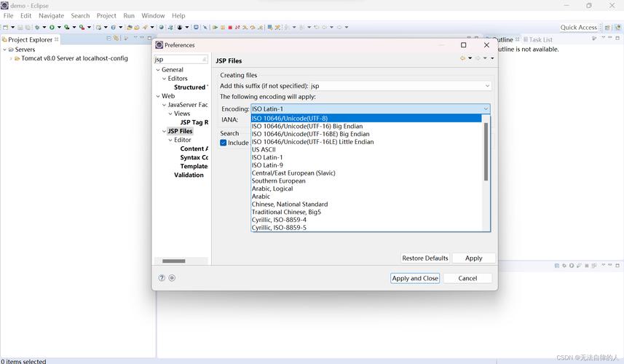Click the preferences import/export icon beside Help

point(172,277)
